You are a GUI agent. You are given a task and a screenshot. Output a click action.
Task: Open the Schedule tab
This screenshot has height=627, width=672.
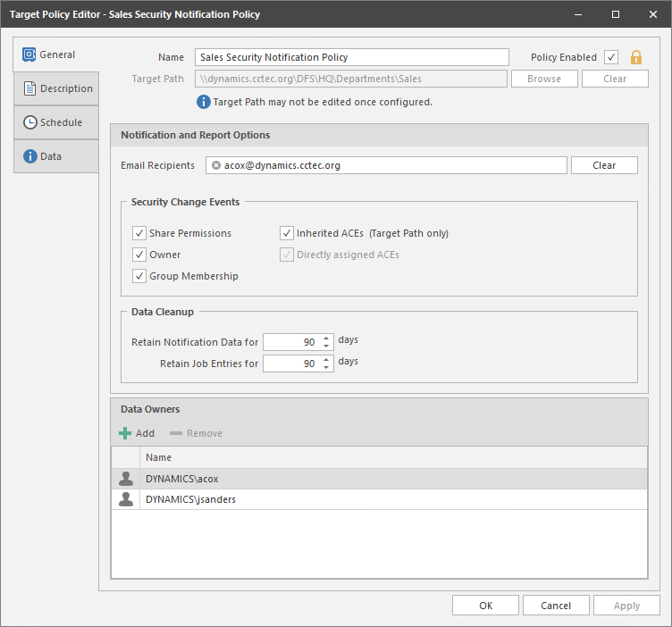tap(55, 122)
